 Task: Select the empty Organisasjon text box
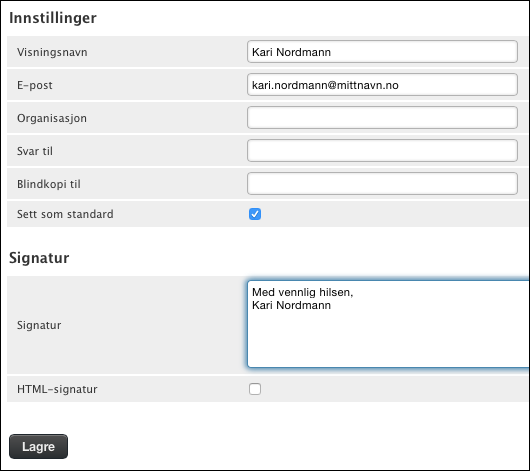point(382,118)
